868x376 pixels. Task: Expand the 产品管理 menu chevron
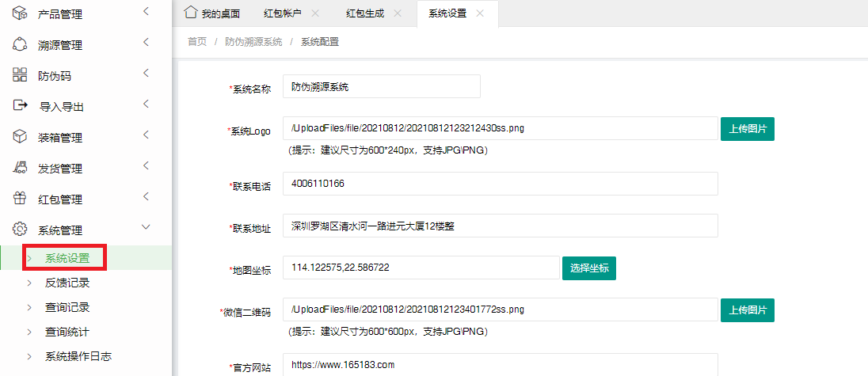[146, 11]
